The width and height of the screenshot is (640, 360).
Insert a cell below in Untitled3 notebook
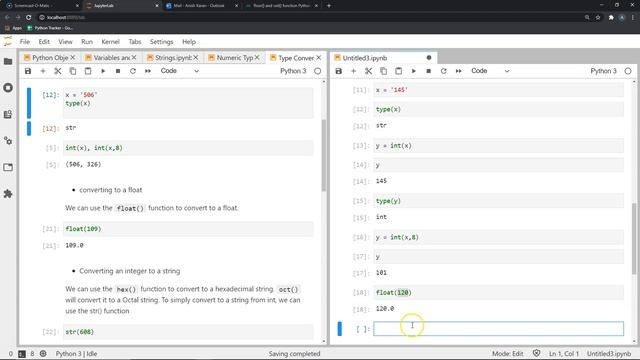(353, 71)
